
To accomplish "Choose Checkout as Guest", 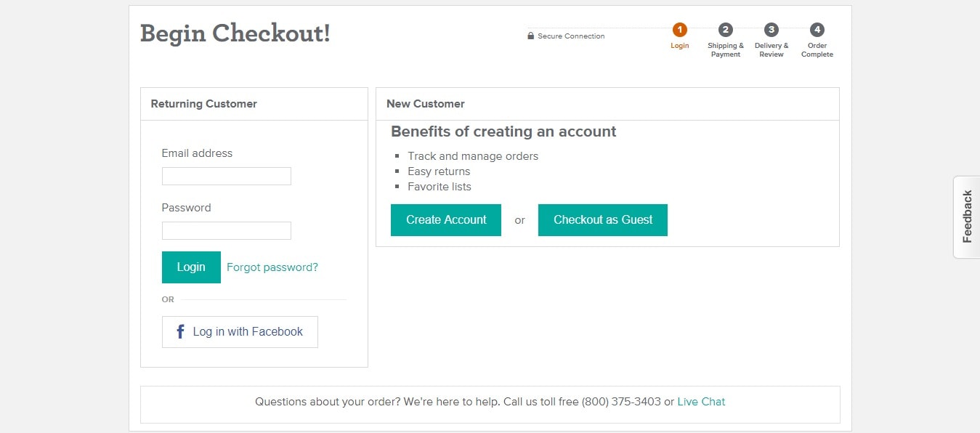I will (603, 220).
